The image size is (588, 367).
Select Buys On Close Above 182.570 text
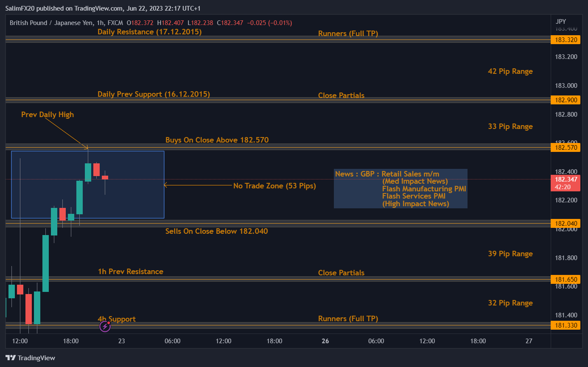[x=217, y=140]
